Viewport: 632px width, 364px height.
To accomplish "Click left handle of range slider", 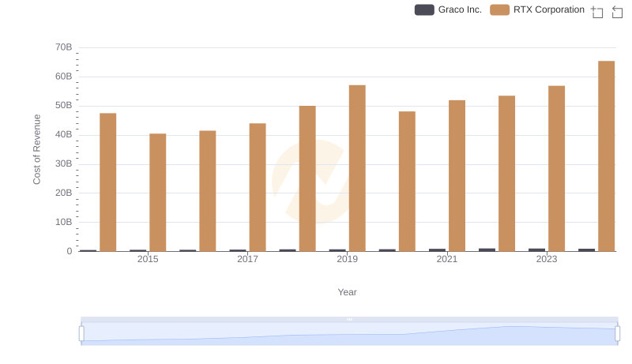I will (81, 334).
